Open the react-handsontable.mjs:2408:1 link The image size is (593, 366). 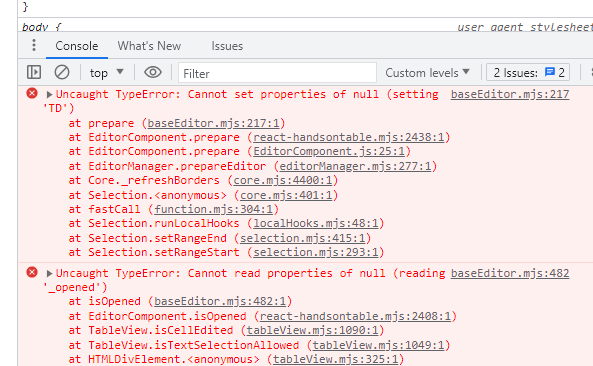[x=355, y=316]
